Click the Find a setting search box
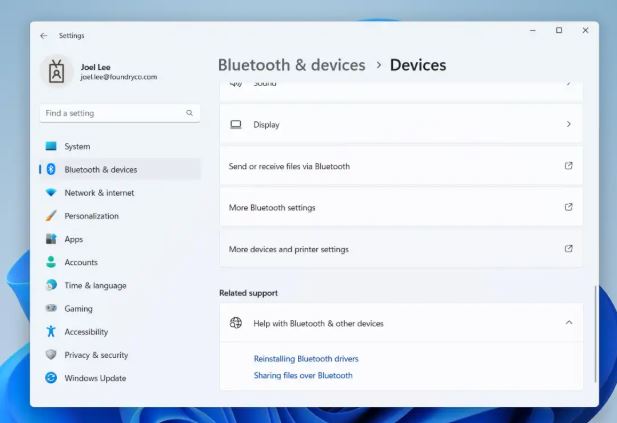The image size is (617, 423). [112, 113]
